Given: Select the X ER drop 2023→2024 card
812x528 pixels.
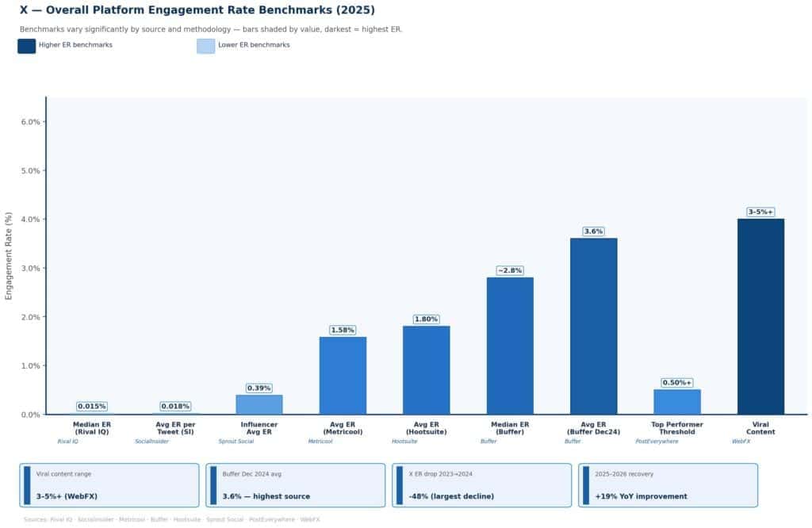Looking at the screenshot, I should click(481, 485).
